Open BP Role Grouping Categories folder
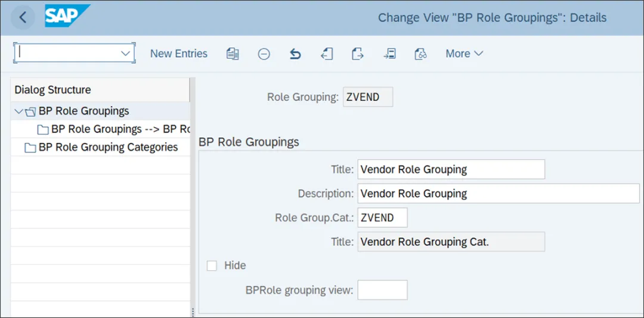The width and height of the screenshot is (644, 318). [x=107, y=147]
